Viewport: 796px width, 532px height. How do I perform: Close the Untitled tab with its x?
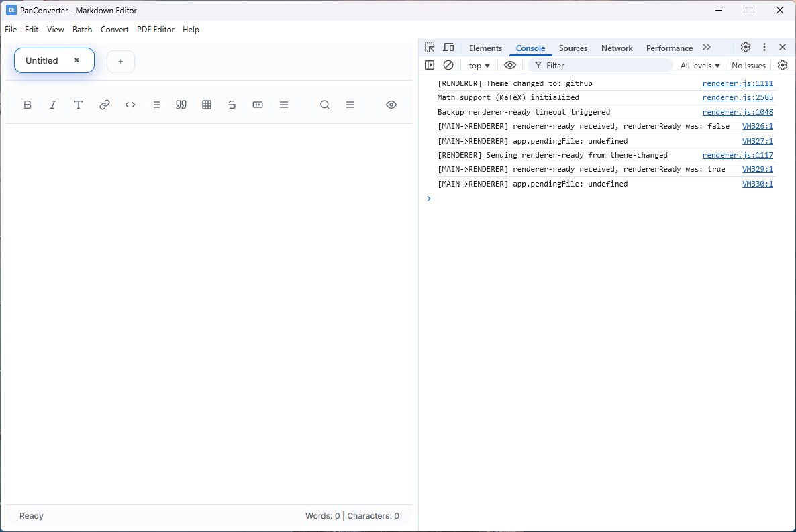pyautogui.click(x=77, y=60)
